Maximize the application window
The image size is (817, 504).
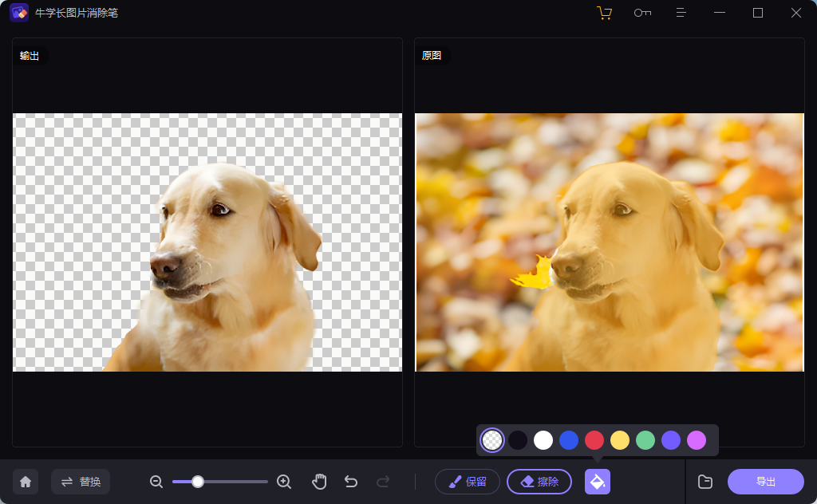point(758,13)
